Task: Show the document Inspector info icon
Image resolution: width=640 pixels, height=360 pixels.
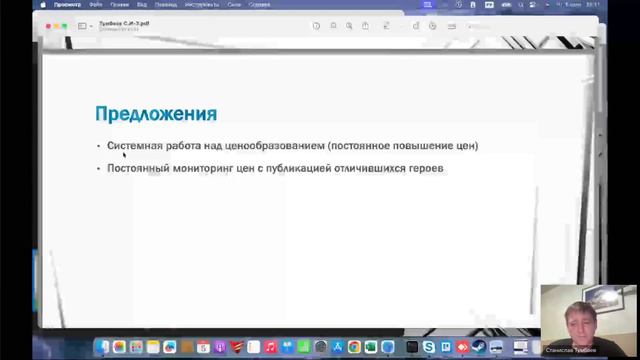Action: [316, 26]
